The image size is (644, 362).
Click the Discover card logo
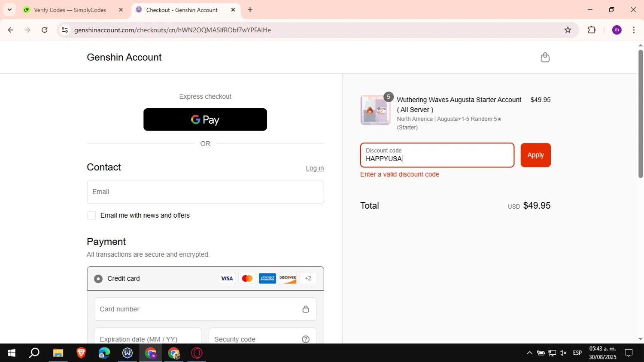[288, 278]
